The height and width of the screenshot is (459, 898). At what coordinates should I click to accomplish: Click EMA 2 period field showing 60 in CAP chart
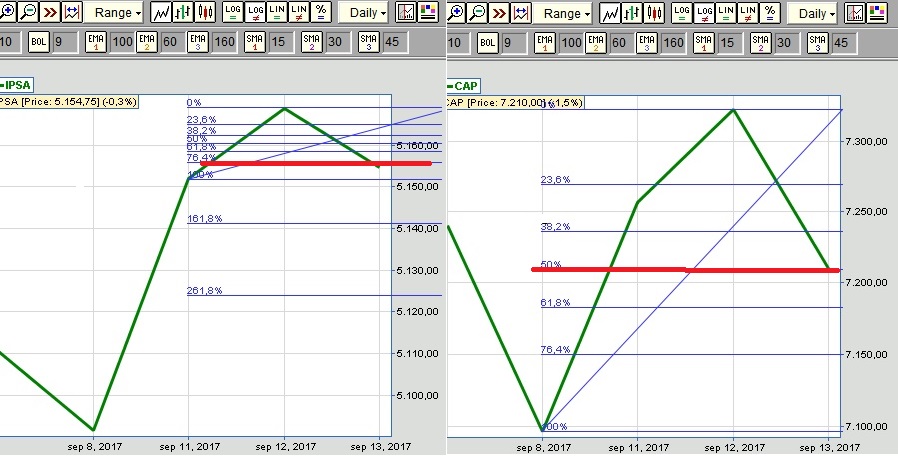pos(621,43)
